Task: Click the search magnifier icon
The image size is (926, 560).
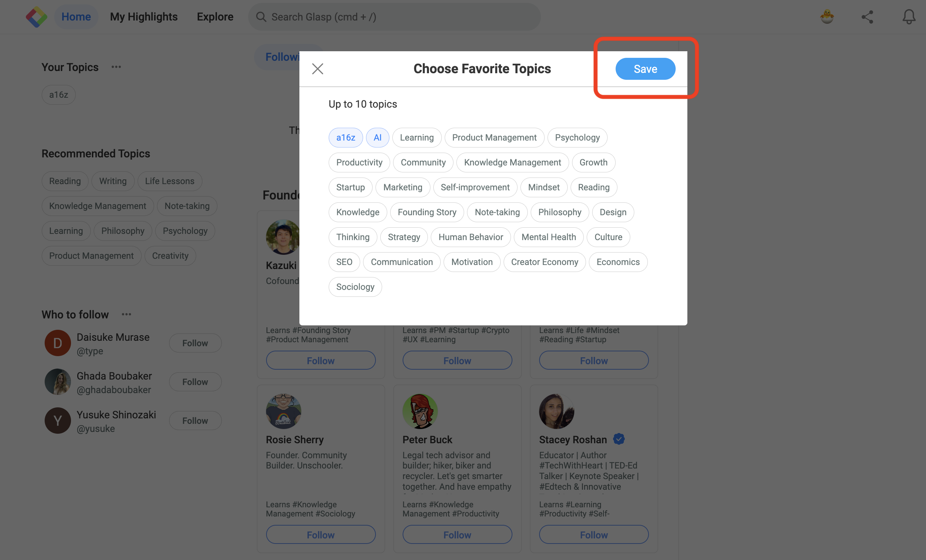Action: coord(261,17)
